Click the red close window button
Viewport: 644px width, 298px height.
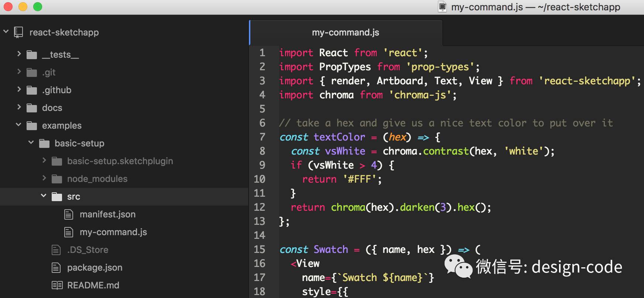(8, 7)
